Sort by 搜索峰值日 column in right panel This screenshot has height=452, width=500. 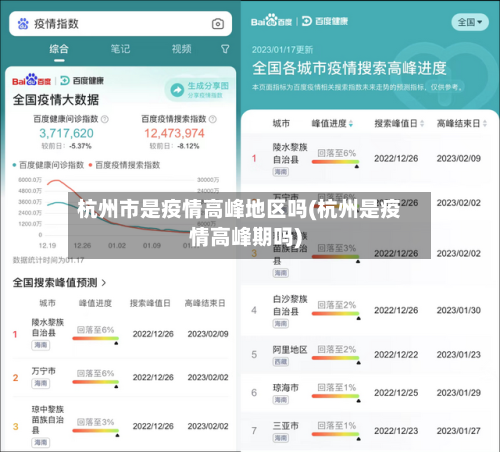[399, 124]
